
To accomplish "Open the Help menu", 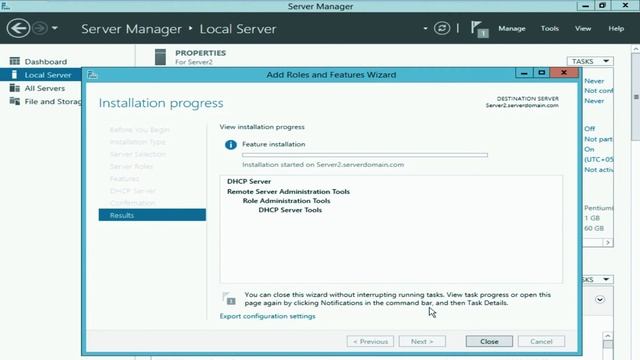I will 616,28.
